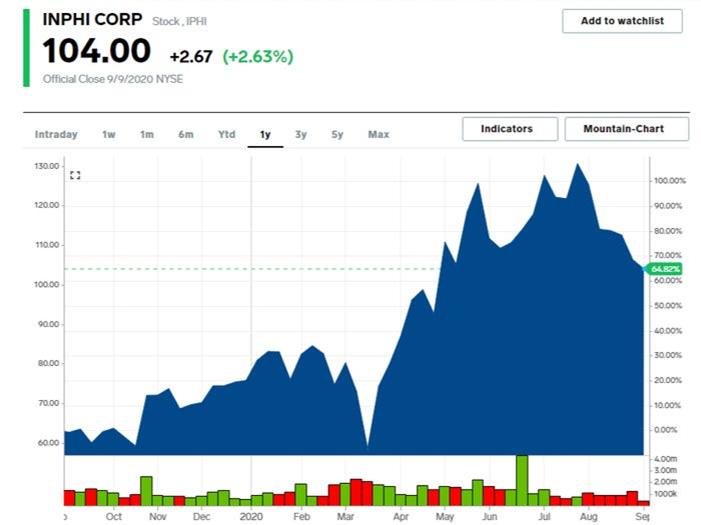Viewport: 701px width, 525px height.
Task: Switch to Ytd range tab
Action: [x=227, y=134]
